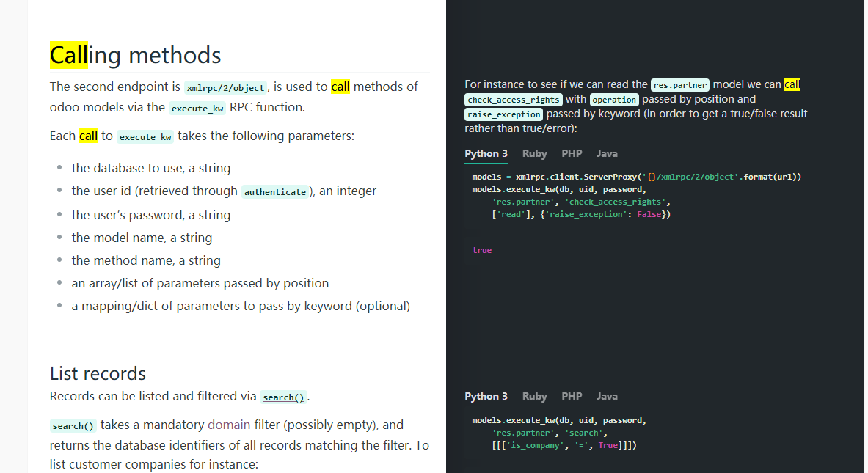This screenshot has height=473, width=868.
Task: Click the true output line below the code
Action: click(481, 250)
